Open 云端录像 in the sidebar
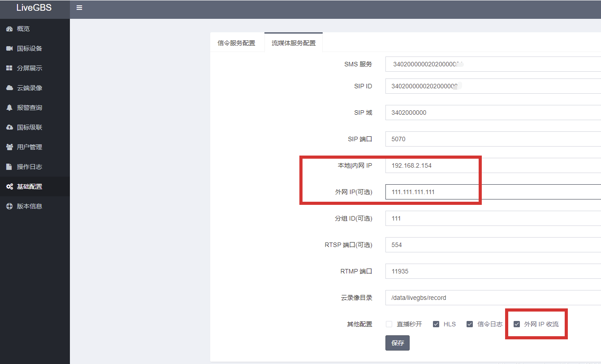Image resolution: width=601 pixels, height=364 pixels. click(35, 88)
